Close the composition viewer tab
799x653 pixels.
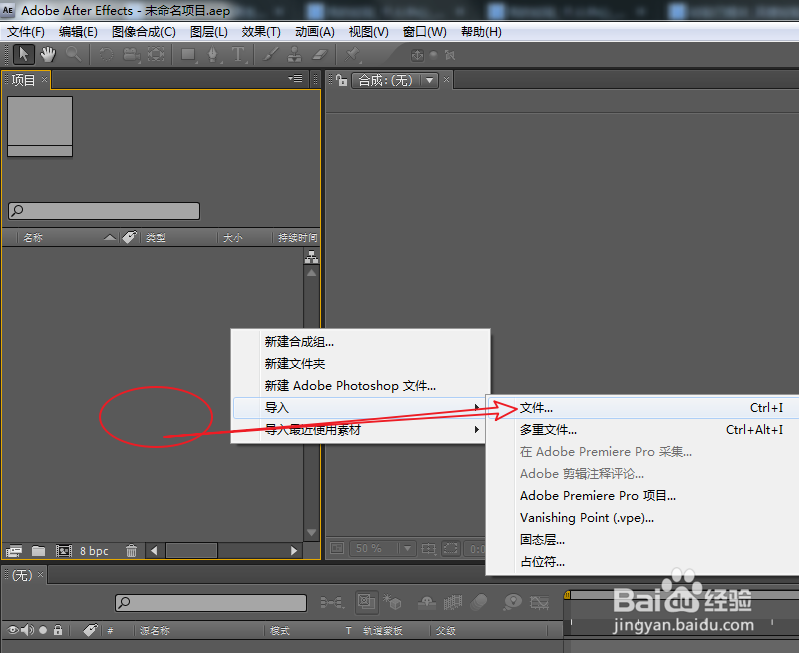(x=446, y=80)
